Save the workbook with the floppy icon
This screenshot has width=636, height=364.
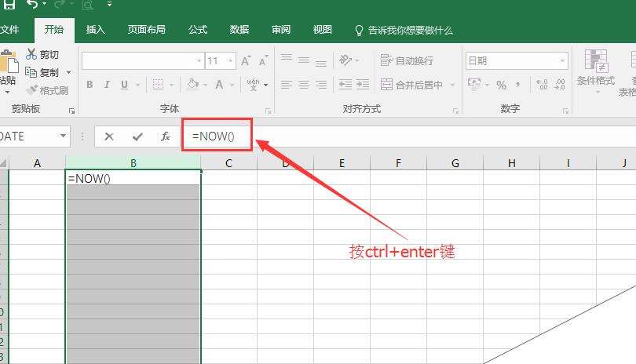pos(9,4)
